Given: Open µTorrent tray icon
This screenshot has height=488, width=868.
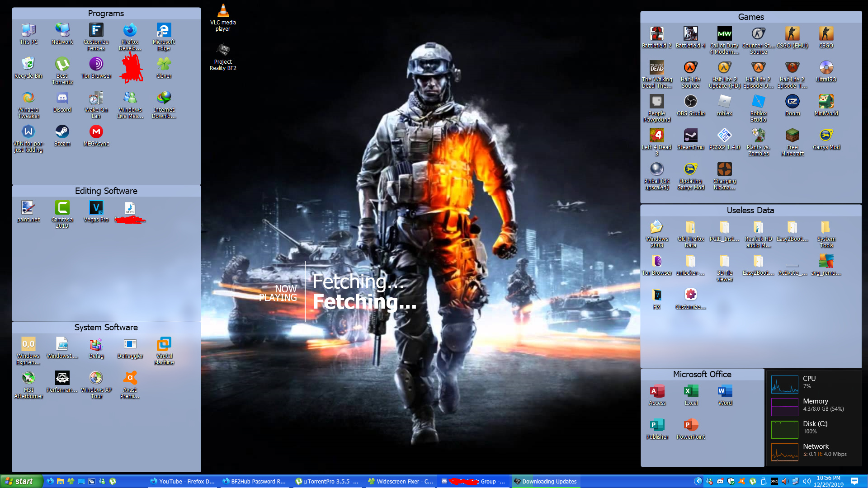Looking at the screenshot, I should (x=753, y=481).
